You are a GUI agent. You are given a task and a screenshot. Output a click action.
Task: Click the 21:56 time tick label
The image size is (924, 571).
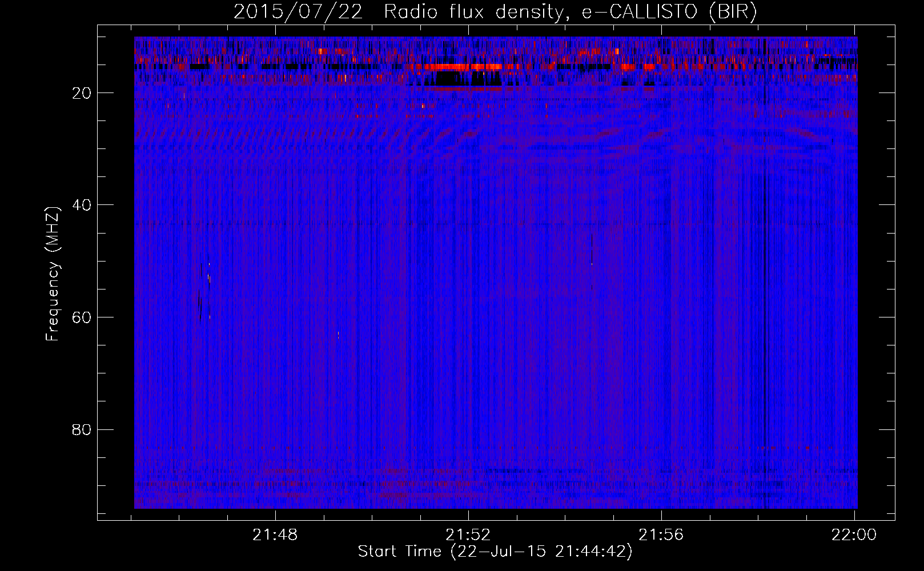661,535
